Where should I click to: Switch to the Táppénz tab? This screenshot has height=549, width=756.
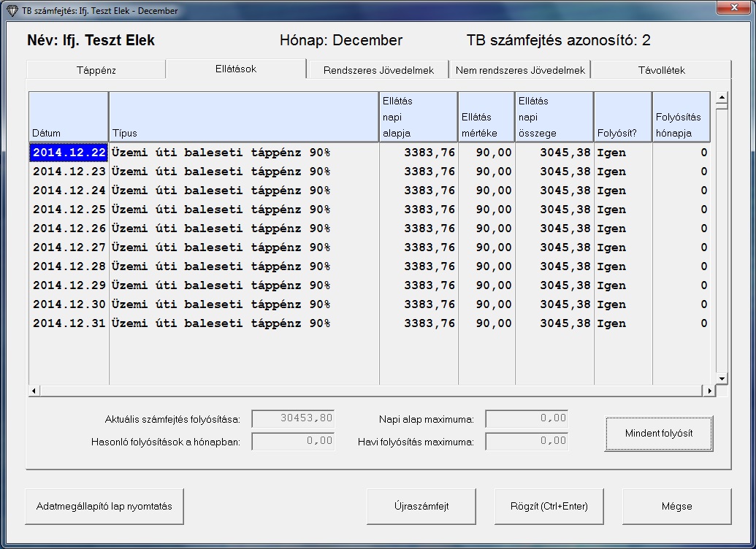96,70
